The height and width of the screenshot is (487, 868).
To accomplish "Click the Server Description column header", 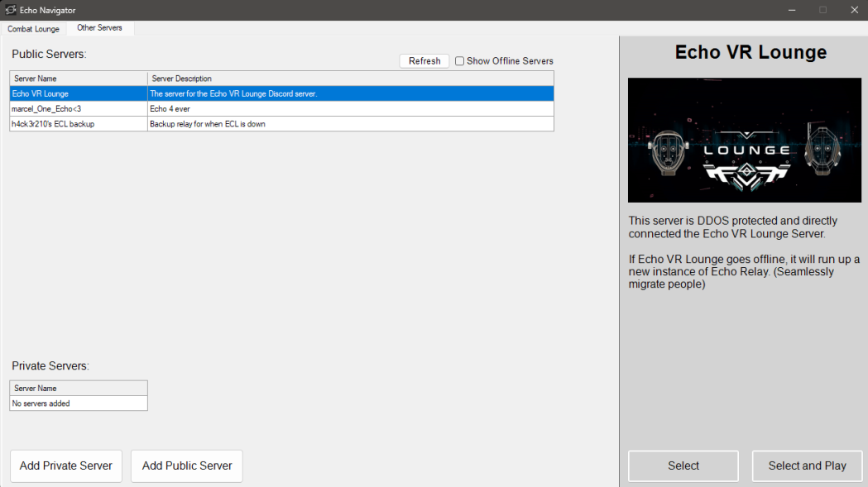I will coord(350,79).
